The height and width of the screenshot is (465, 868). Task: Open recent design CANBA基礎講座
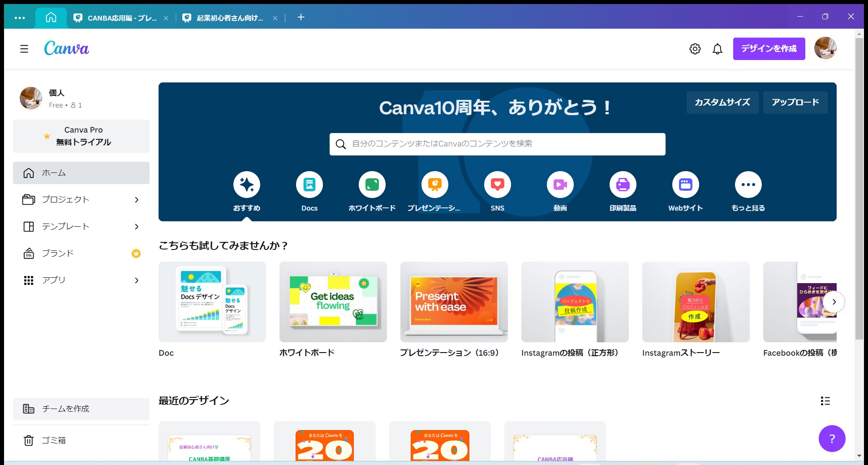[x=209, y=441]
